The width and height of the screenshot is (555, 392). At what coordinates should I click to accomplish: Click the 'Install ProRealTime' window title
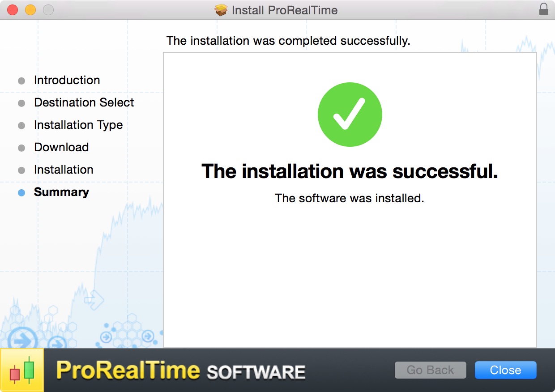pyautogui.click(x=285, y=10)
